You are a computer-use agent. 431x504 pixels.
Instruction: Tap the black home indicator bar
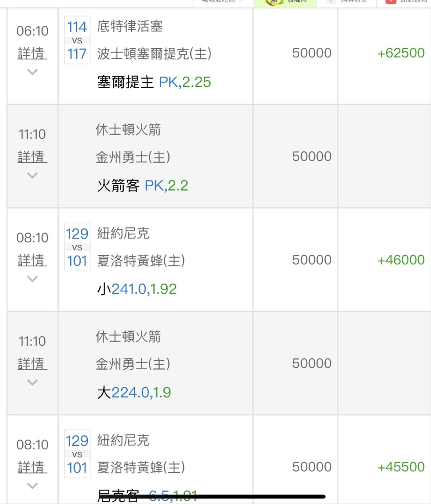pos(231,497)
